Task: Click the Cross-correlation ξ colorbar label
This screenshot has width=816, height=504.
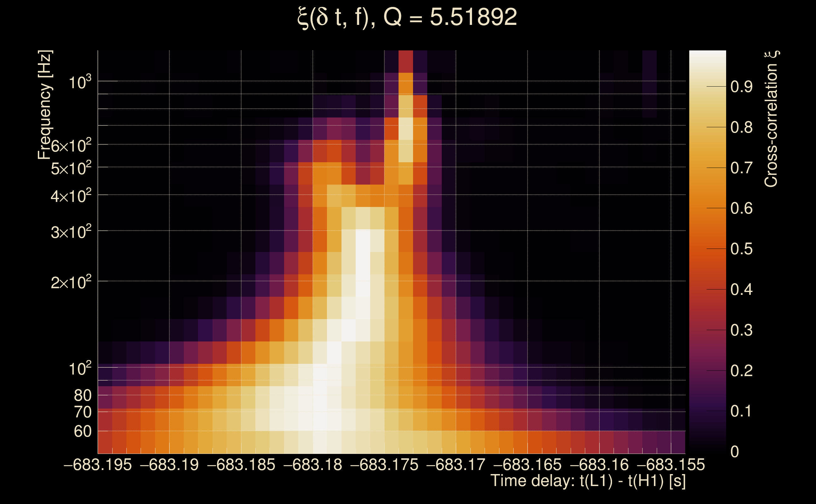Action: coord(771,119)
